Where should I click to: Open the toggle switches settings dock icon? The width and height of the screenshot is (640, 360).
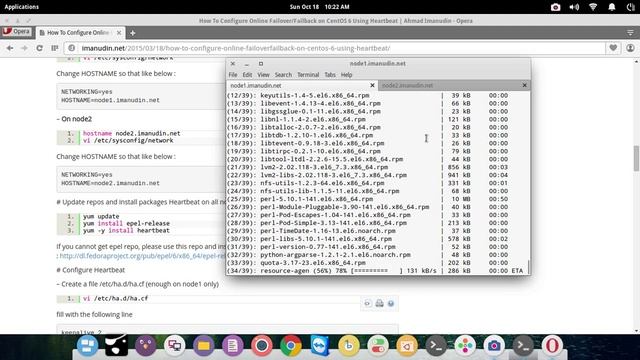click(378, 346)
